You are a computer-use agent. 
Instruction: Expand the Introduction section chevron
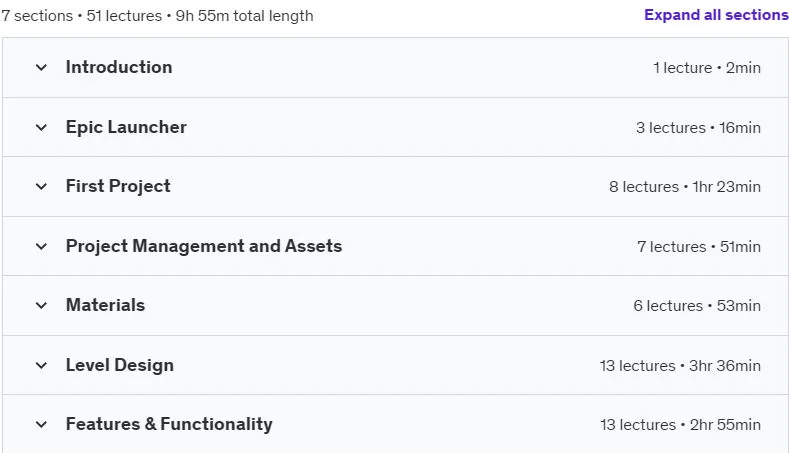41,67
